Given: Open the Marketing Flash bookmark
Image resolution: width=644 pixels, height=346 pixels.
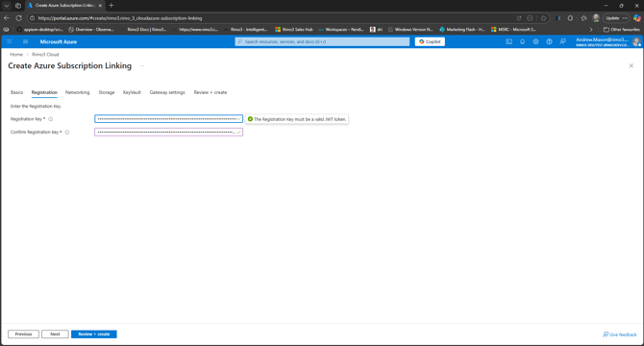Looking at the screenshot, I should click(462, 30).
